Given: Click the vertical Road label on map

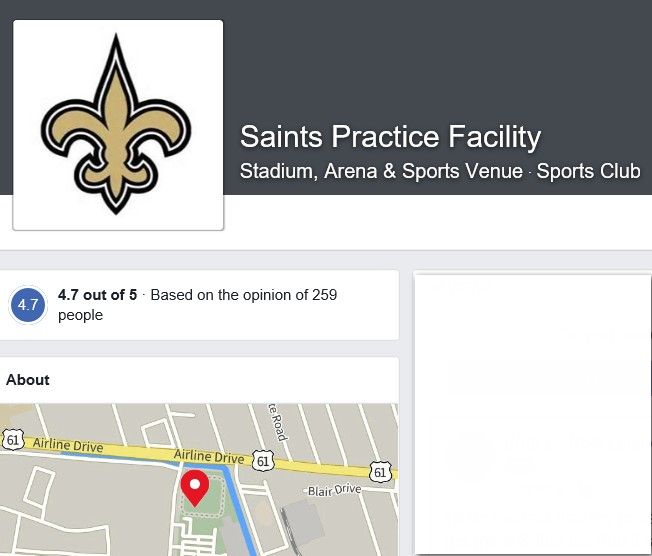Looking at the screenshot, I should (278, 422).
